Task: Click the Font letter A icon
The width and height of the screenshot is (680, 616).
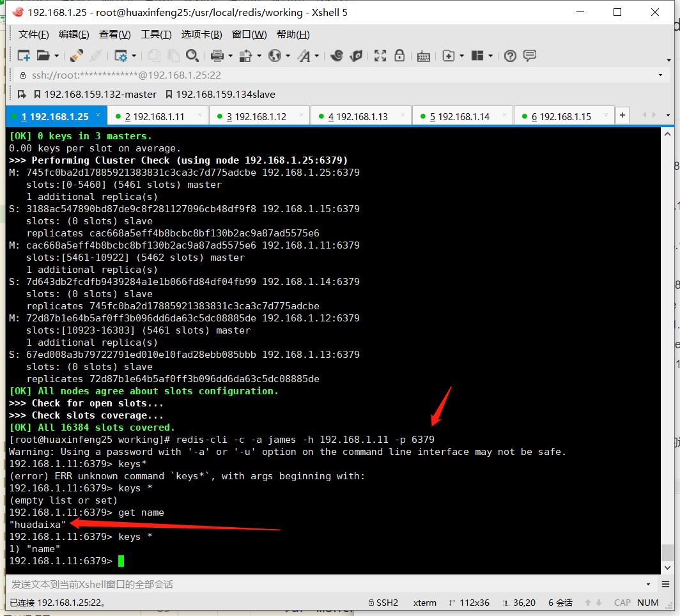Action: [304, 56]
